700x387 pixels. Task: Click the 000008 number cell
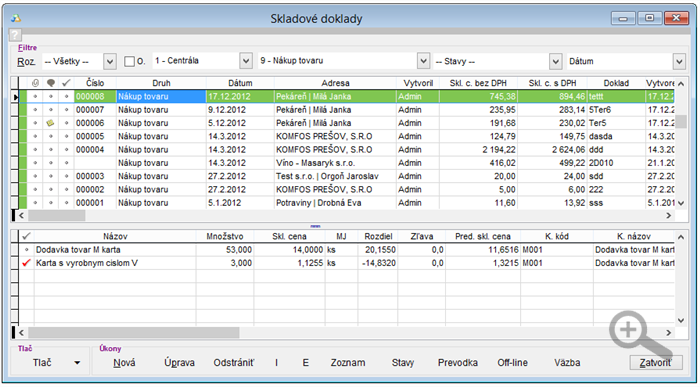(95, 96)
